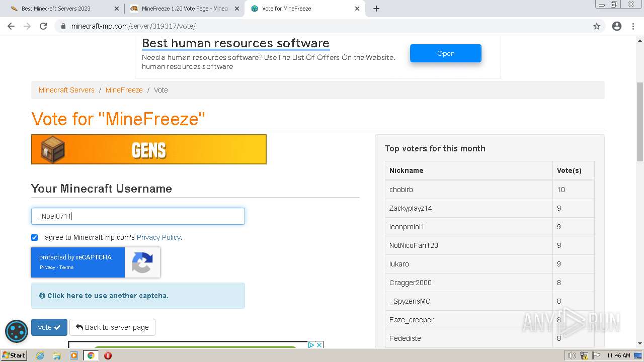This screenshot has height=362, width=644.
Task: Click the Open button on the ad
Action: pyautogui.click(x=446, y=53)
